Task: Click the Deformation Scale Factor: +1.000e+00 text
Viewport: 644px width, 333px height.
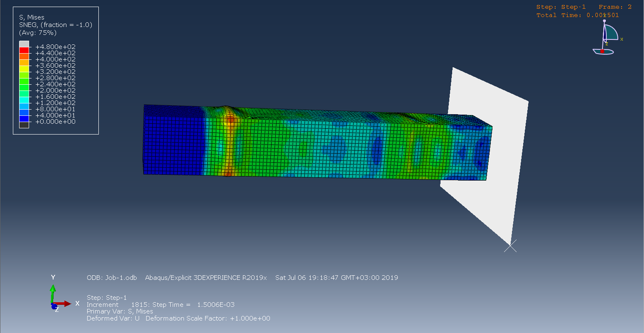Action: tap(208, 318)
